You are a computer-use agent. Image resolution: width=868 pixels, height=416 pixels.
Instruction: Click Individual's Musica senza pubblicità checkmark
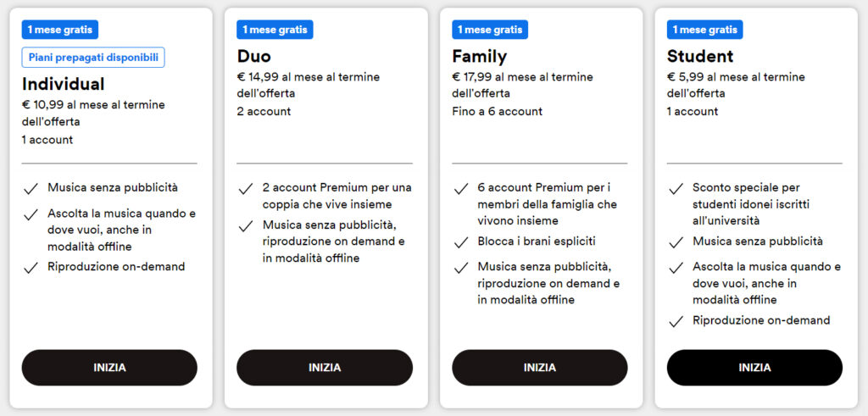(x=31, y=188)
